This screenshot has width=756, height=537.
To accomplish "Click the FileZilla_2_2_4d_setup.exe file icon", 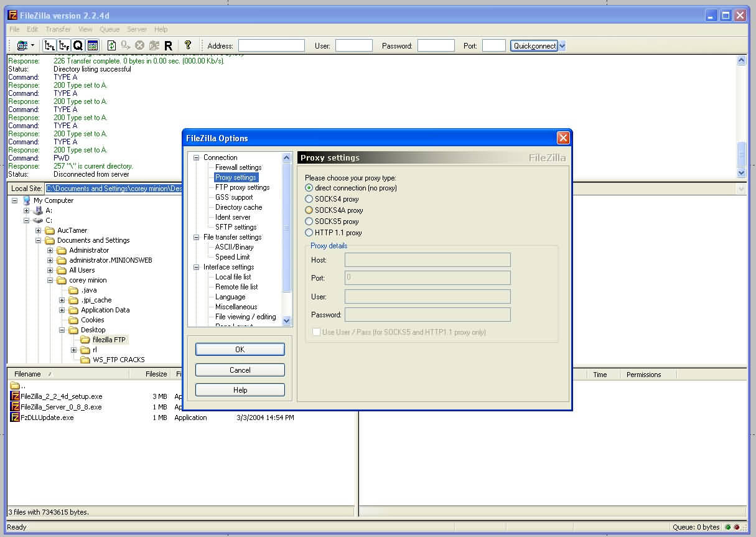I will [15, 396].
